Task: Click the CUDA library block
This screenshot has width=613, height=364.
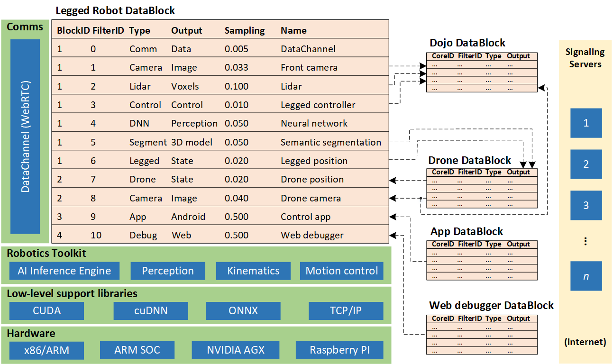Action: [x=46, y=311]
